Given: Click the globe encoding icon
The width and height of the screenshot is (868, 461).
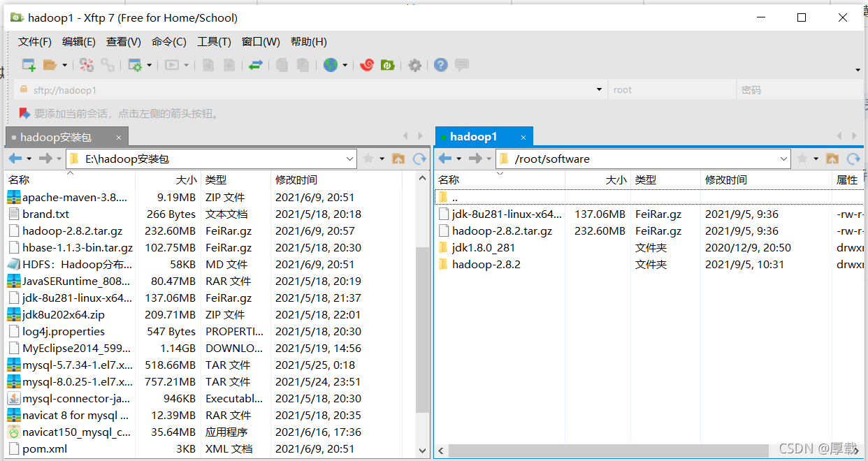Looking at the screenshot, I should click(331, 65).
